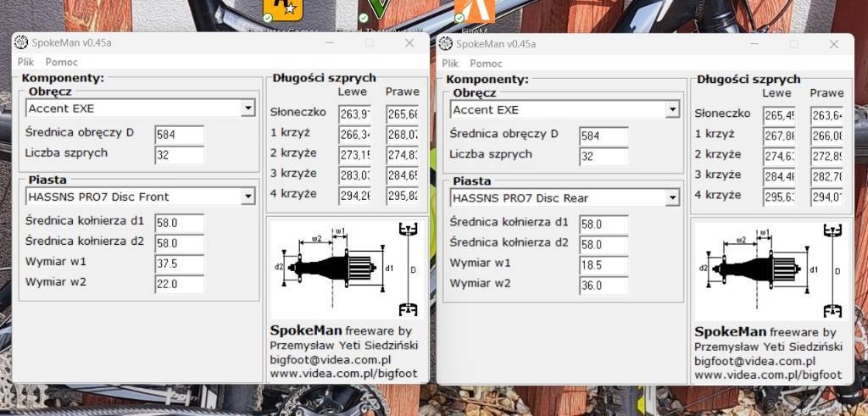868x416 pixels.
Task: Click 1 krzyż Prawe value in left window
Action: click(403, 135)
